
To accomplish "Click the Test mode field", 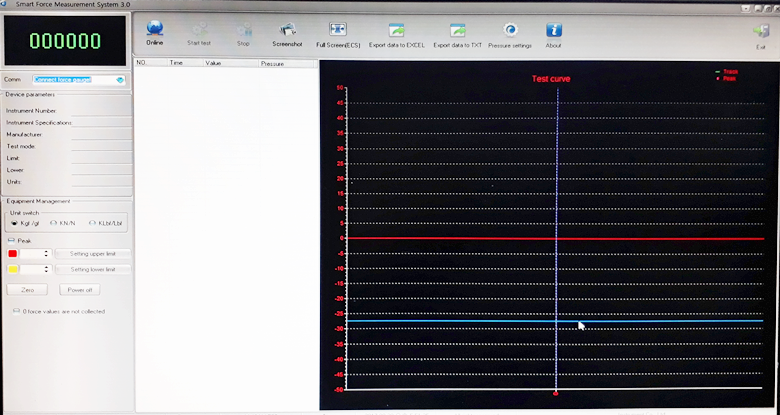I will 101,147.
